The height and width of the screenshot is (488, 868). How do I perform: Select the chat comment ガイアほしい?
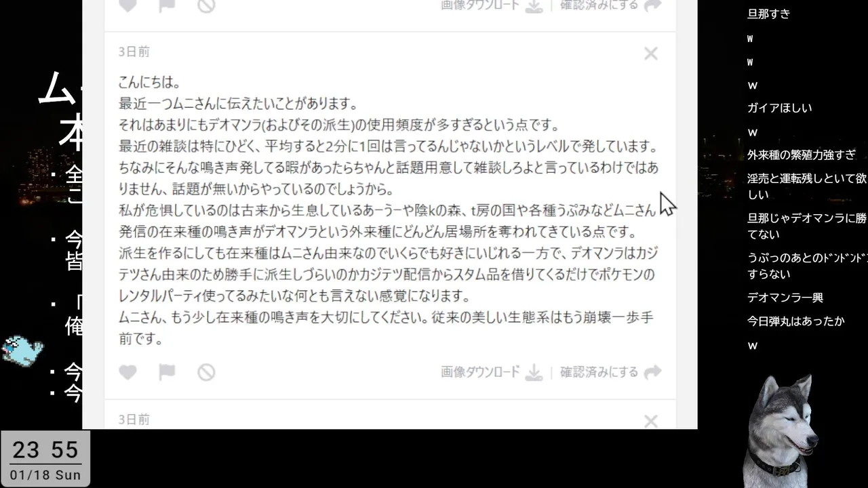pyautogui.click(x=779, y=108)
